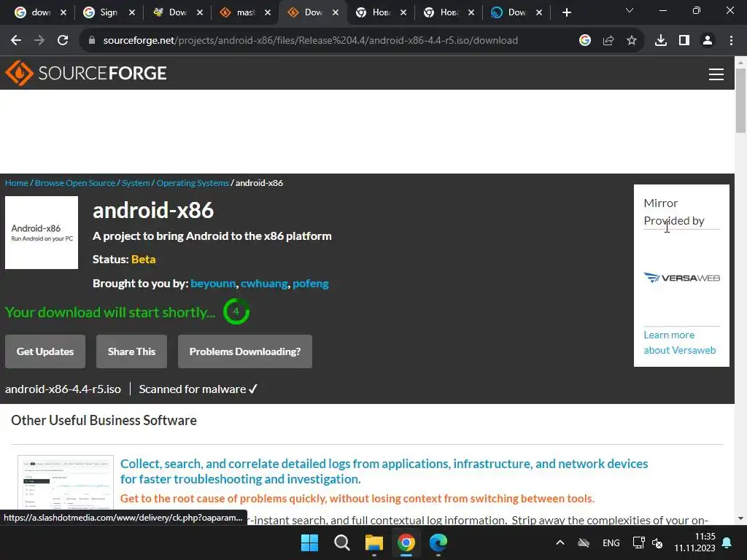
Task: Click the Google icon in address bar
Action: click(x=585, y=41)
